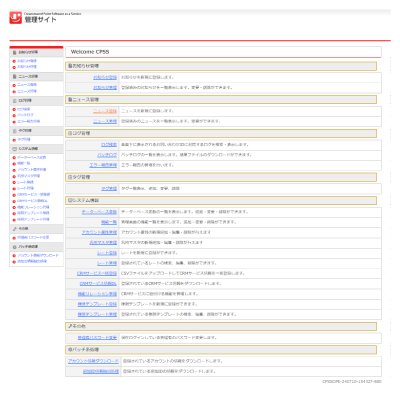Click document icon beside sidebar ニュース管理 header
400x400 pixels.
(14, 76)
